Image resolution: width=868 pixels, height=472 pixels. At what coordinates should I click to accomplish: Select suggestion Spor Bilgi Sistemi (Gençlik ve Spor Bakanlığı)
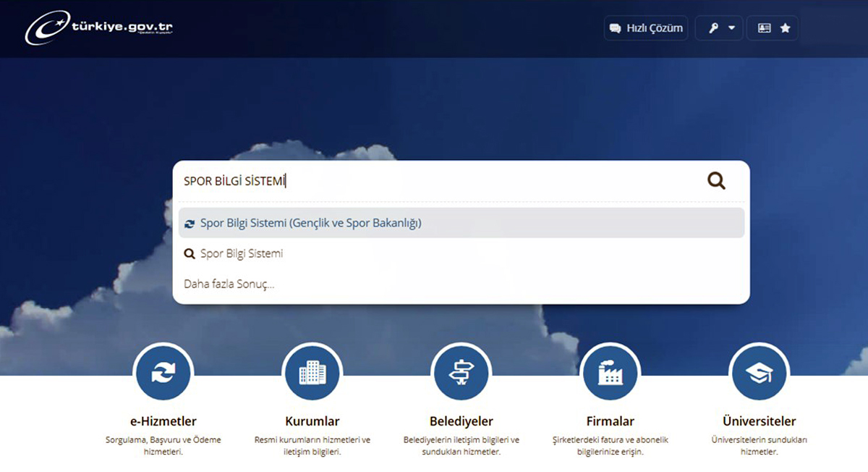pyautogui.click(x=461, y=223)
